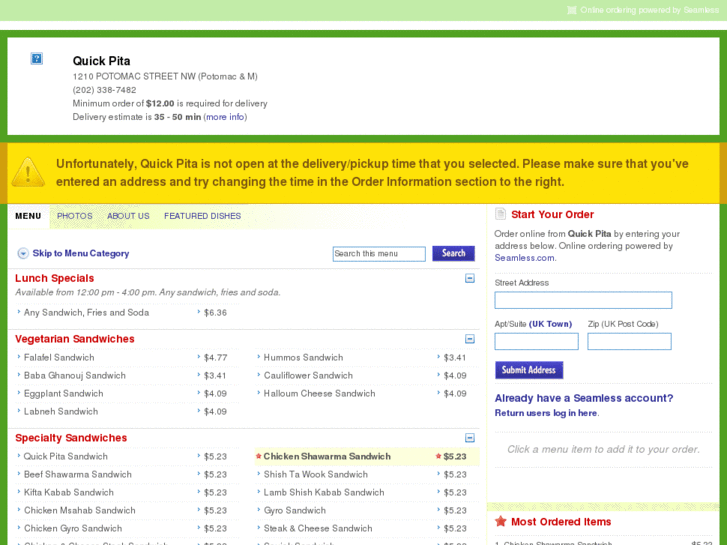
Task: Click the $4.77 Falafel Sandwich price
Action: point(215,358)
